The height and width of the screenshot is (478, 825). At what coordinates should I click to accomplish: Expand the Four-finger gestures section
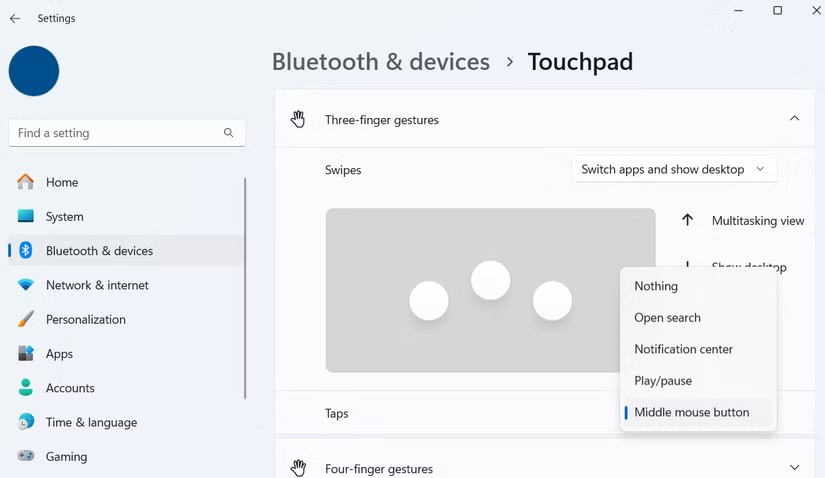coord(794,468)
